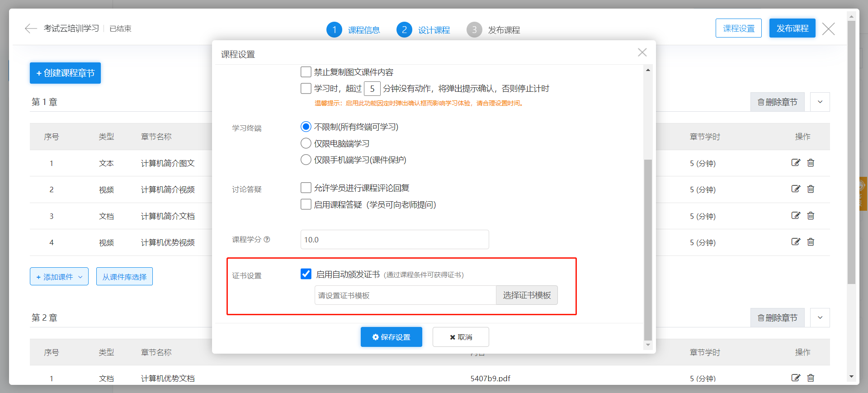868x393 pixels.
Task: Click the back arrow beside 考试云培训学习
Action: 31,28
